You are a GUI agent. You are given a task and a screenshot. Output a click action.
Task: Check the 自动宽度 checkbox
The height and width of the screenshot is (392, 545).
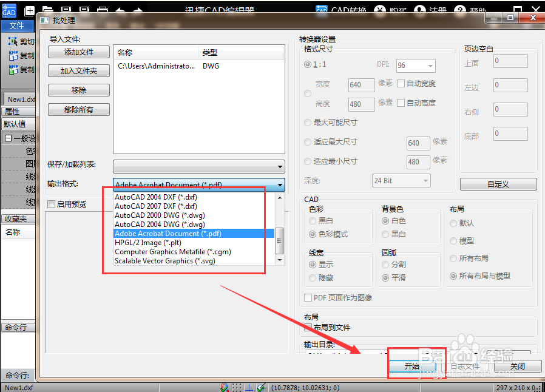pos(401,83)
